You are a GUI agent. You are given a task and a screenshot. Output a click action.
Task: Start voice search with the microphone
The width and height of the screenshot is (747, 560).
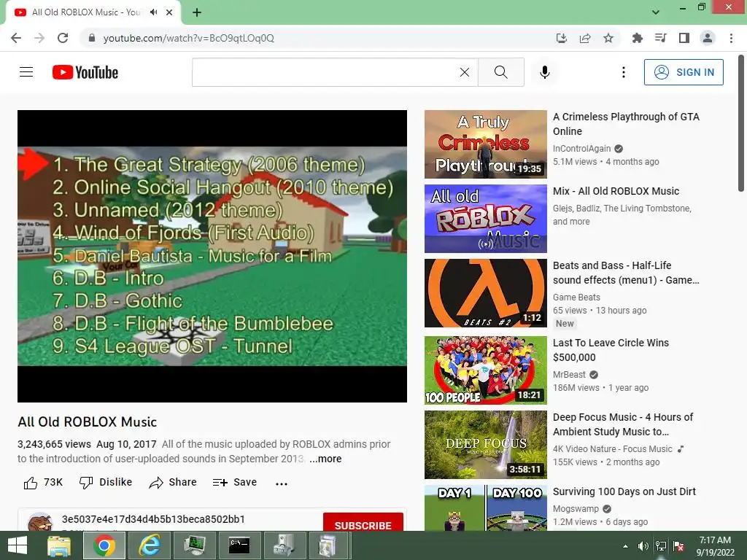click(545, 72)
